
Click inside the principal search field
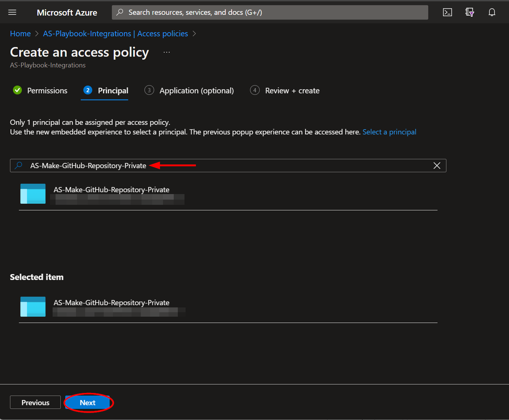pos(228,166)
